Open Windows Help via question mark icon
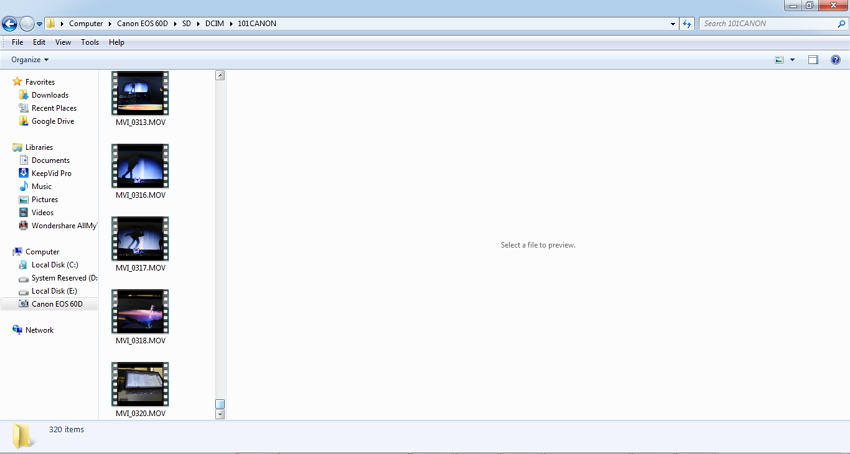 point(835,60)
